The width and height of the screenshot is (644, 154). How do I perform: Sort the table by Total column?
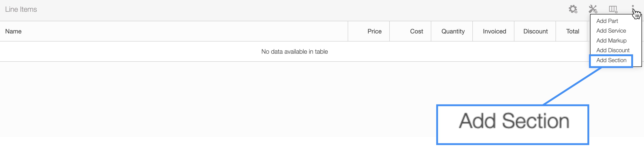(572, 31)
